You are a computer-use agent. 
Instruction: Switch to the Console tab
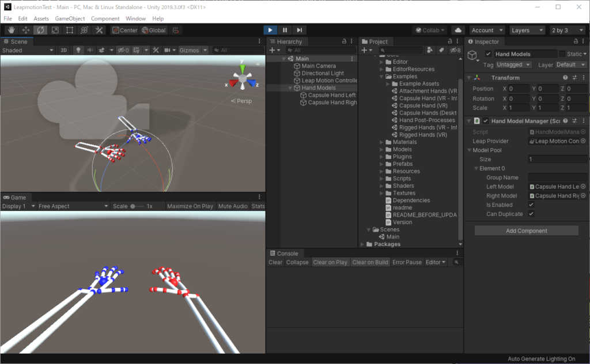(284, 253)
